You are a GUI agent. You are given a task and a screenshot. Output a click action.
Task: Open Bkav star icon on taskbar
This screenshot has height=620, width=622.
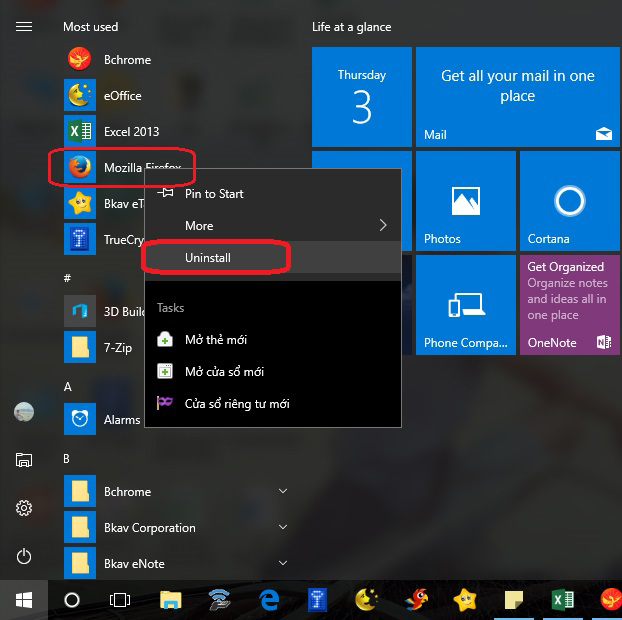click(x=465, y=600)
